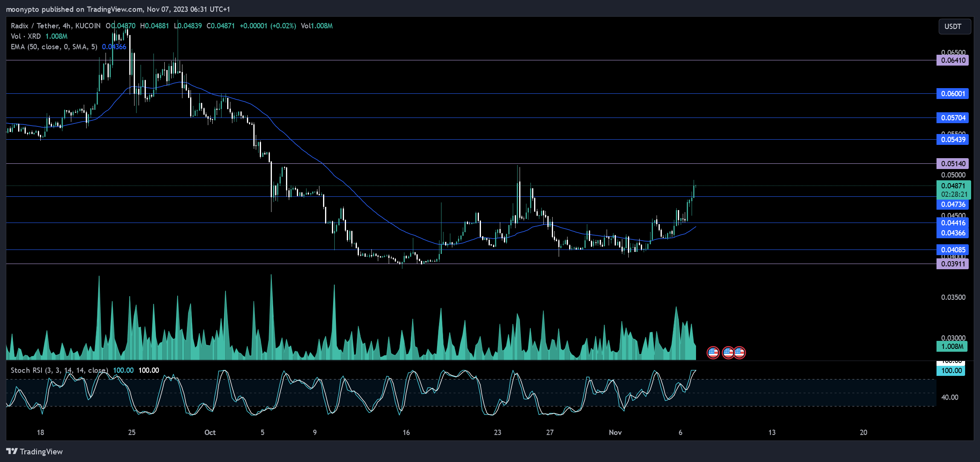Click the Nov date on time axis
Screen dimensions: 980x462
(615, 433)
